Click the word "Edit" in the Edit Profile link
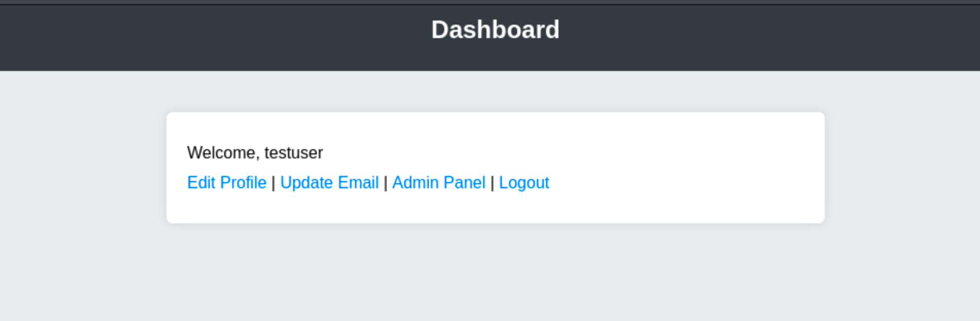The width and height of the screenshot is (980, 321). (201, 183)
